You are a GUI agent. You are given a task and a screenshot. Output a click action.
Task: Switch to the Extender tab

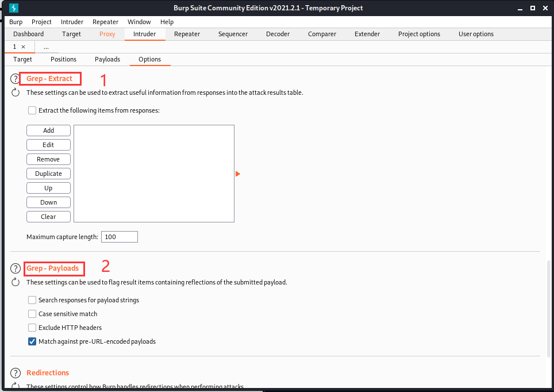[x=367, y=34]
